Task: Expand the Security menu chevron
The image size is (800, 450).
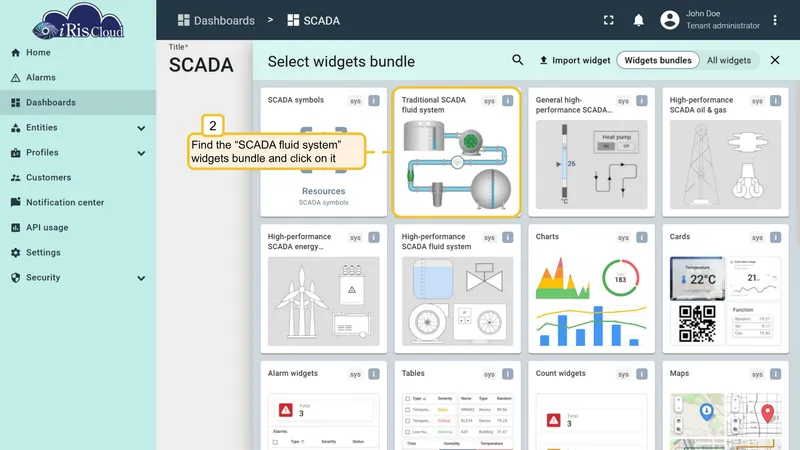Action: pos(141,278)
